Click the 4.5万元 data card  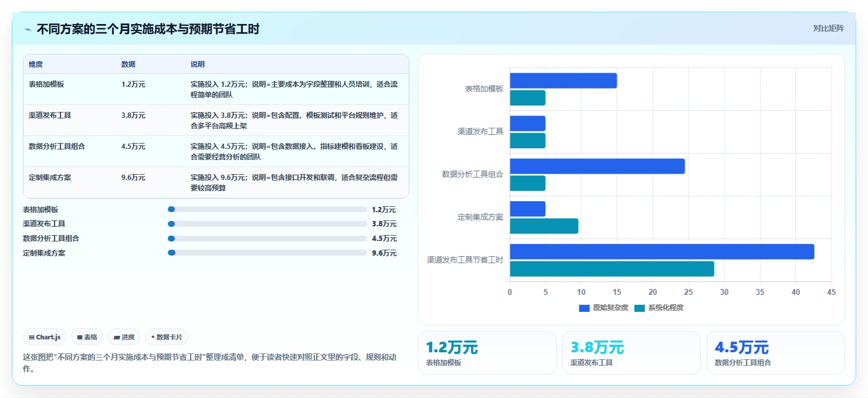pos(776,353)
